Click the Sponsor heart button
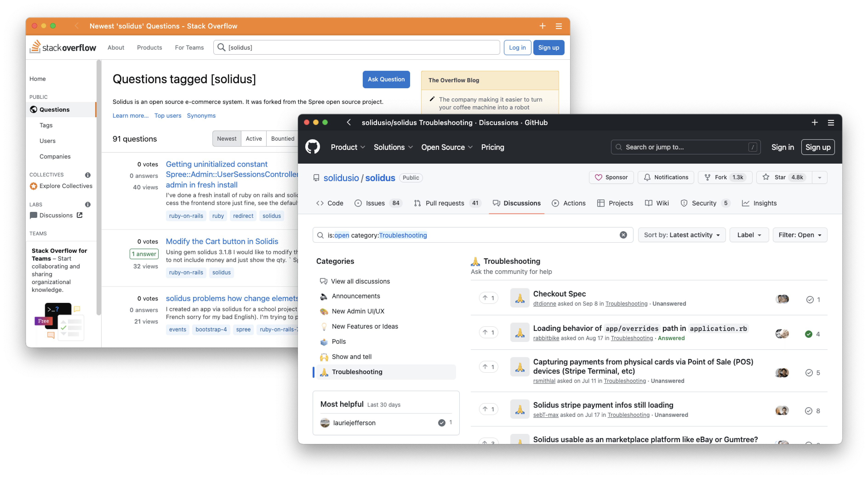 (x=611, y=177)
